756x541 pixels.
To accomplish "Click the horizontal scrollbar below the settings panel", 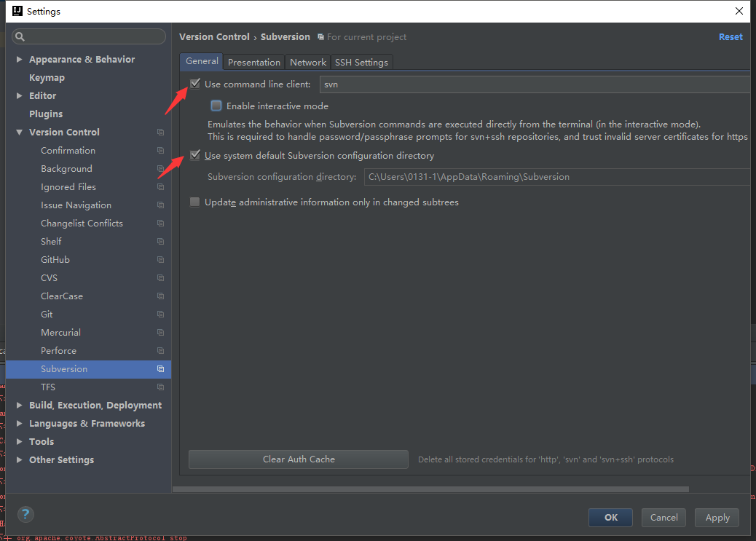I will tap(430, 489).
